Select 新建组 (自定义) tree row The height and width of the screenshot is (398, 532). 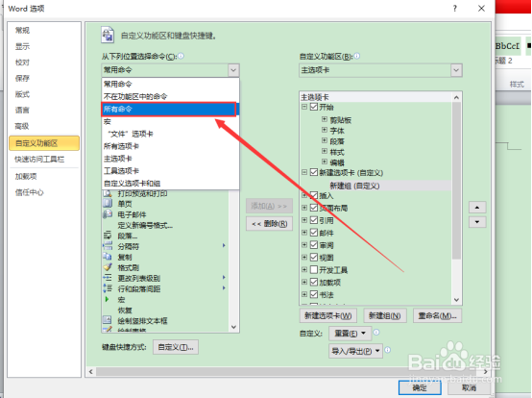pos(355,186)
